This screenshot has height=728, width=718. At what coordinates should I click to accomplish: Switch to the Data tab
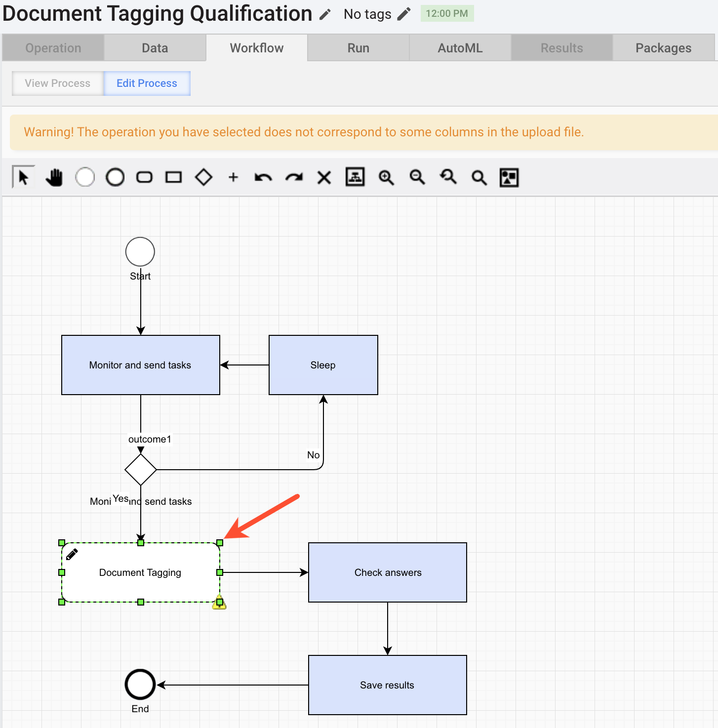[155, 48]
